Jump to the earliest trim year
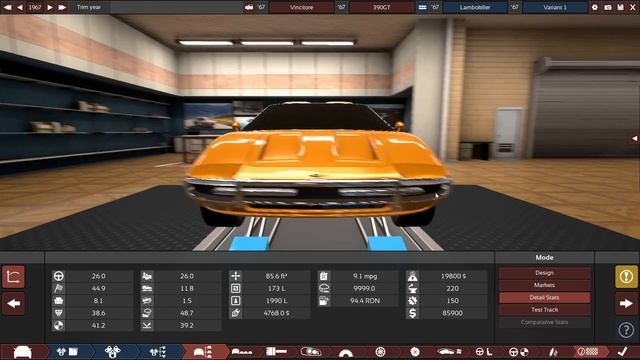The height and width of the screenshot is (360, 640). point(7,7)
